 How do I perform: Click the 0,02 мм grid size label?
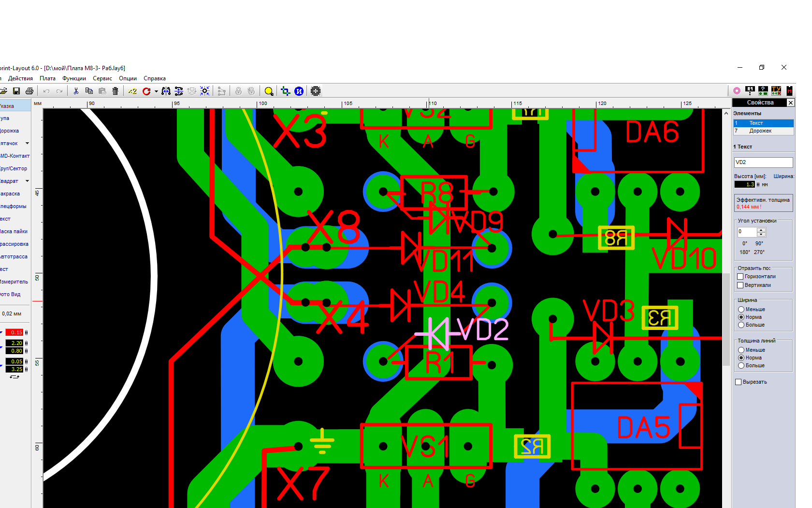click(x=12, y=314)
